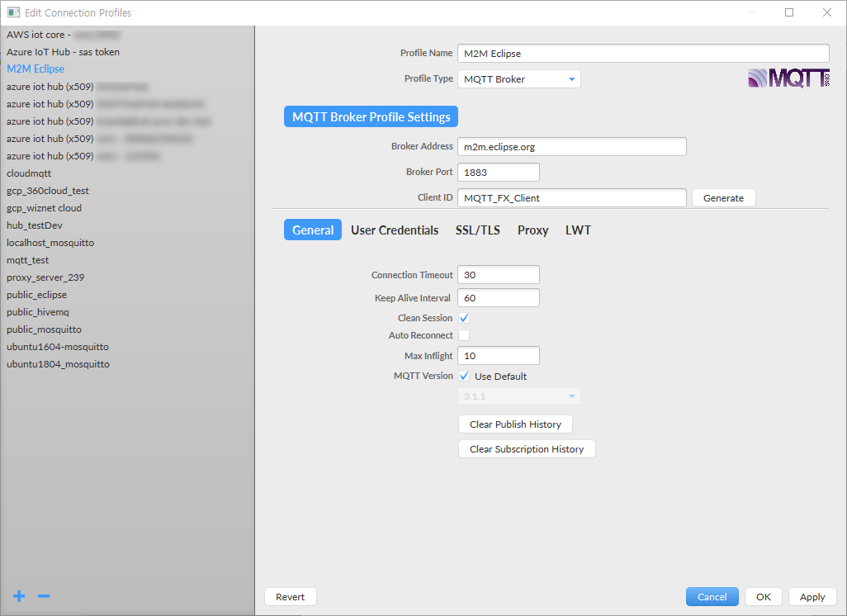The image size is (847, 616).
Task: Open the Proxy tab
Action: pos(532,230)
